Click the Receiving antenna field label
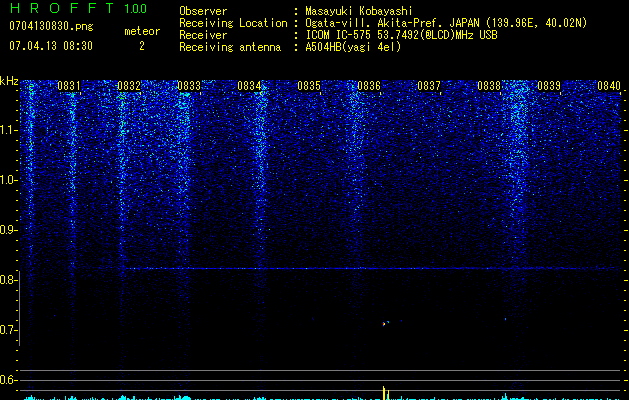629x400 pixels. coord(230,47)
